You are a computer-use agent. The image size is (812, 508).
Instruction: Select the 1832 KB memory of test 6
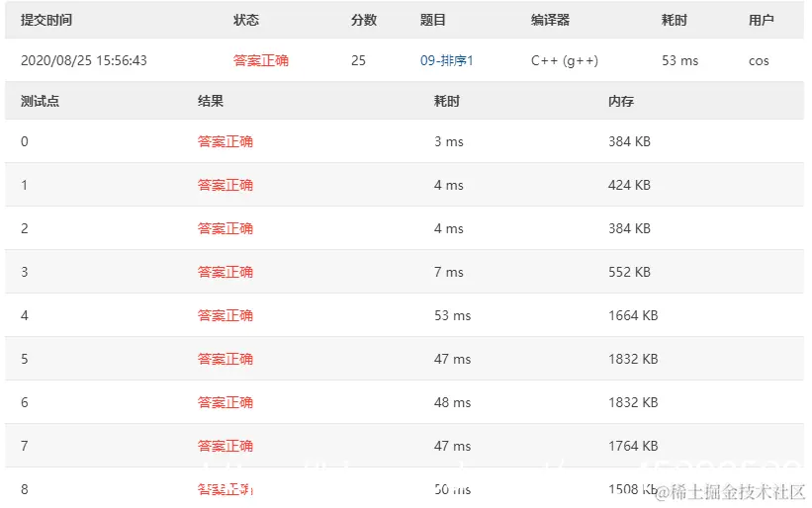633,402
